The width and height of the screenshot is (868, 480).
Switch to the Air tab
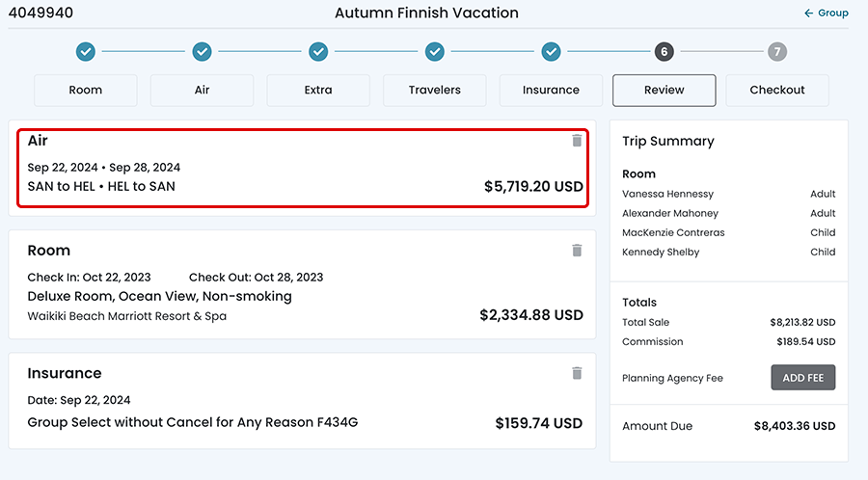coord(202,90)
